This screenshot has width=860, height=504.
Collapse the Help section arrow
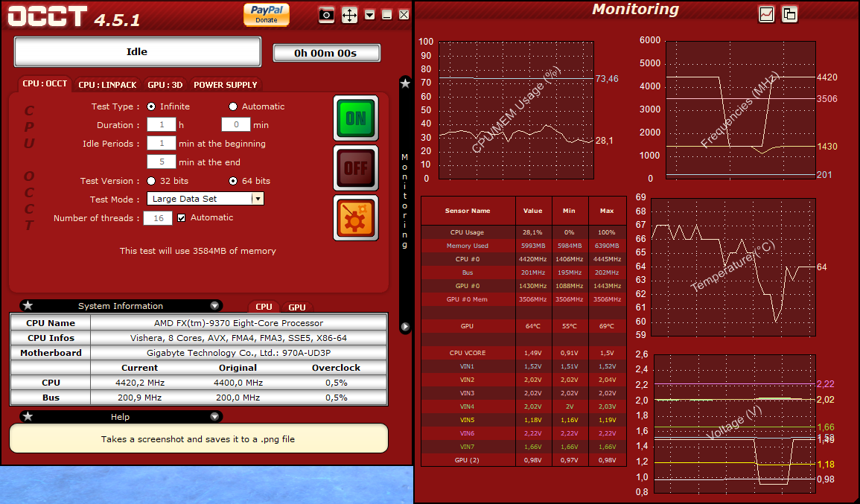[x=214, y=416]
